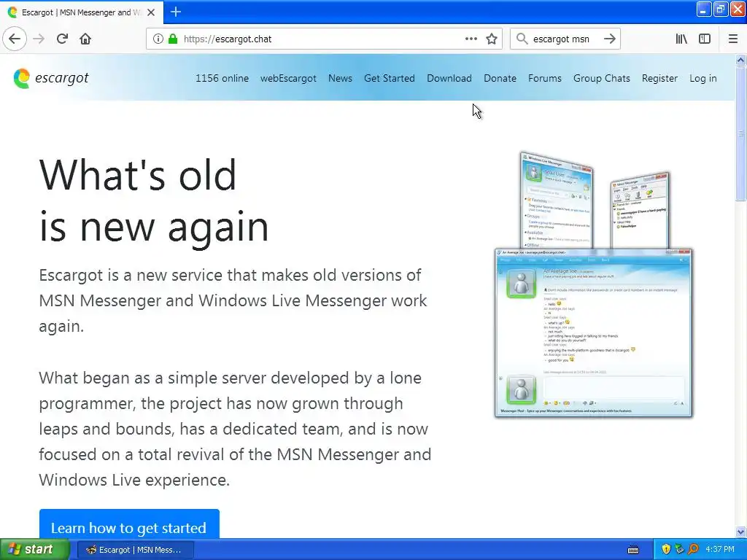Click the Register link
The height and width of the screenshot is (560, 747).
tap(659, 78)
